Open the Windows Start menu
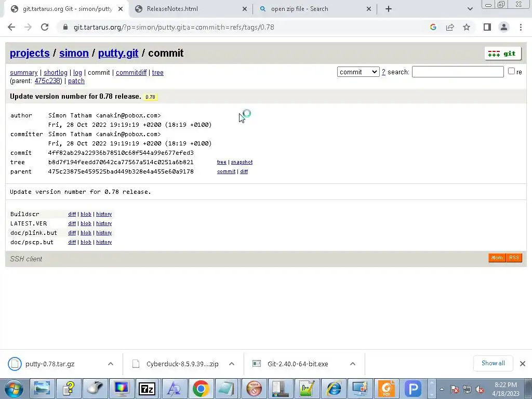 14,389
